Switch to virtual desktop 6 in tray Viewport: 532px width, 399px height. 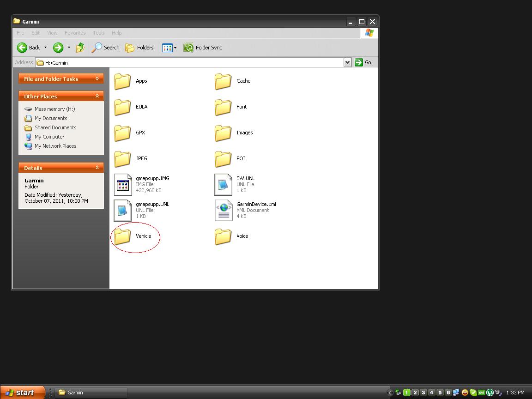tap(448, 393)
